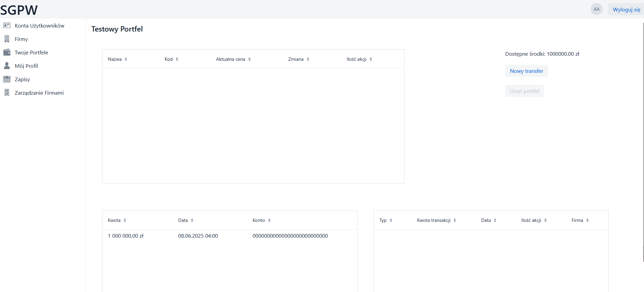The image size is (644, 292).
Task: Sort by Zmiana arrows
Action: [308, 59]
